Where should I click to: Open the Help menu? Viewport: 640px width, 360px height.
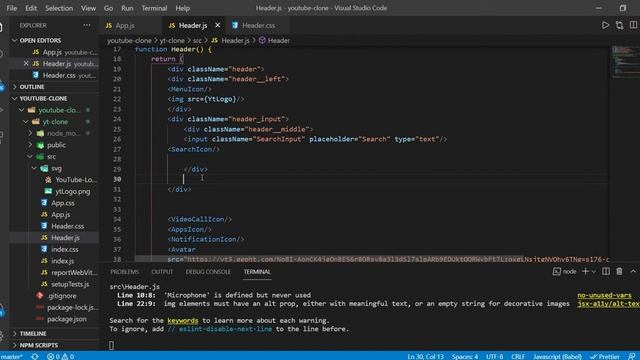point(182,8)
